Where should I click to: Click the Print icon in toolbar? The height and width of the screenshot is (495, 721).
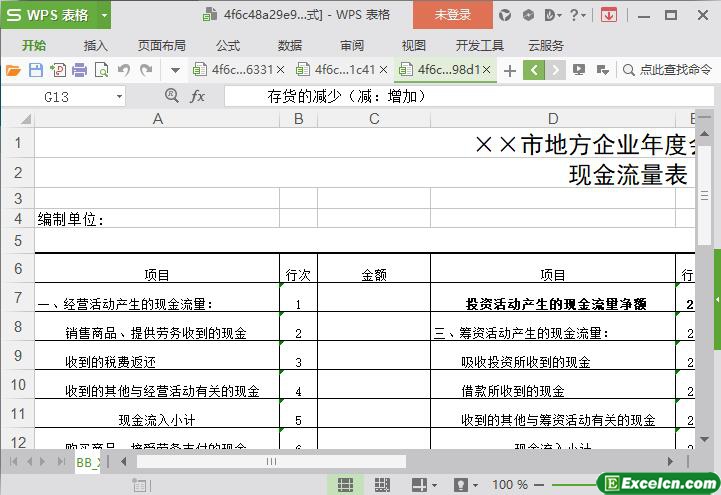tap(79, 70)
